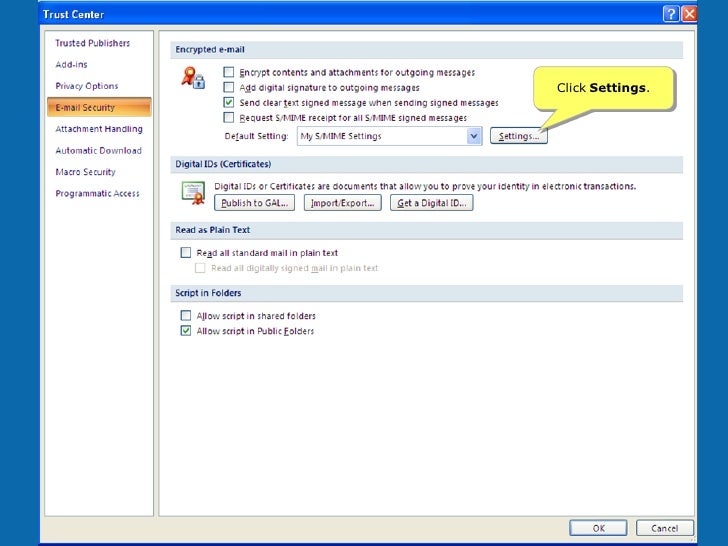Open Macro Security section
This screenshot has height=546, width=728.
point(85,172)
